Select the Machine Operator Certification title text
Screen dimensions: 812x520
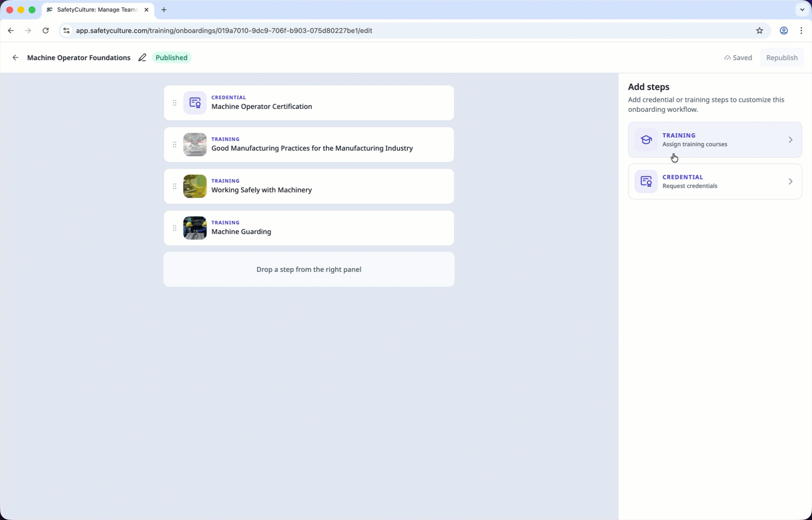point(261,107)
